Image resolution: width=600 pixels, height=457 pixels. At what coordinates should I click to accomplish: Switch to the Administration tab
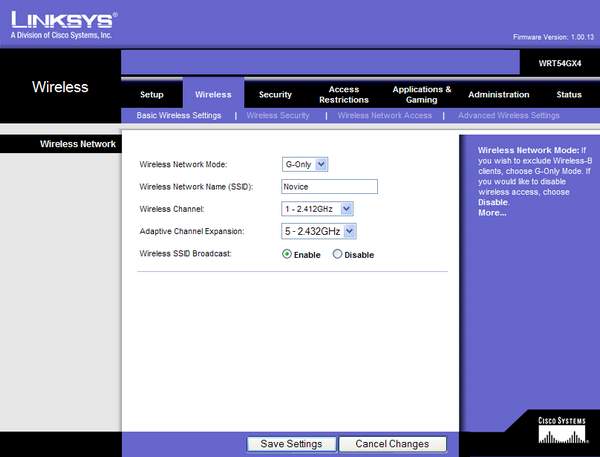(498, 95)
